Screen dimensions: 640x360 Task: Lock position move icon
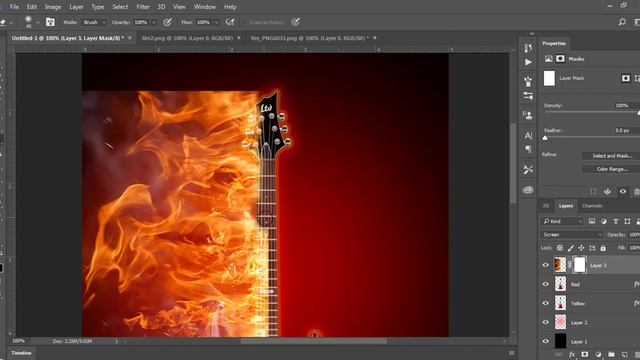pyautogui.click(x=581, y=248)
